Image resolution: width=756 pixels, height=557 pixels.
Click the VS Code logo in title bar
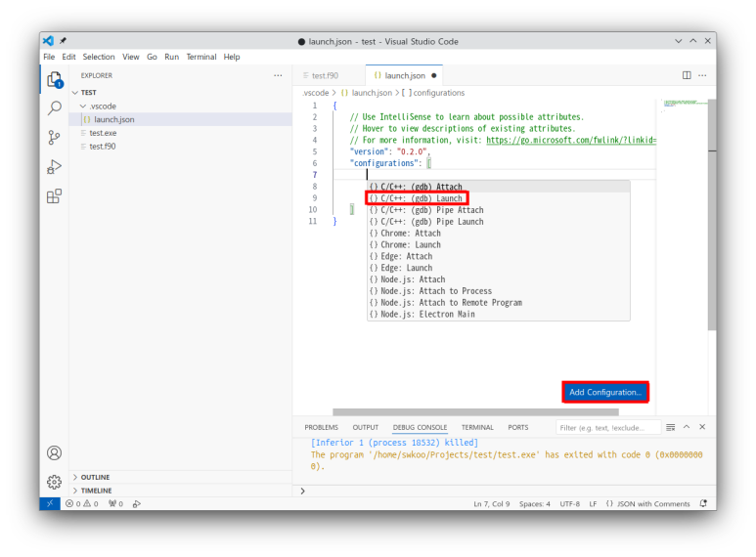point(48,41)
